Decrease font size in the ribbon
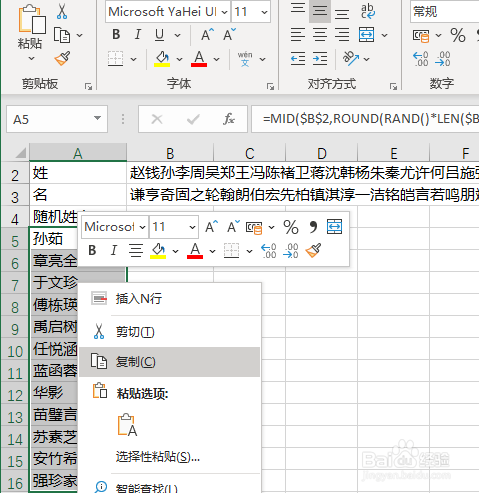The image size is (479, 493). point(229,35)
